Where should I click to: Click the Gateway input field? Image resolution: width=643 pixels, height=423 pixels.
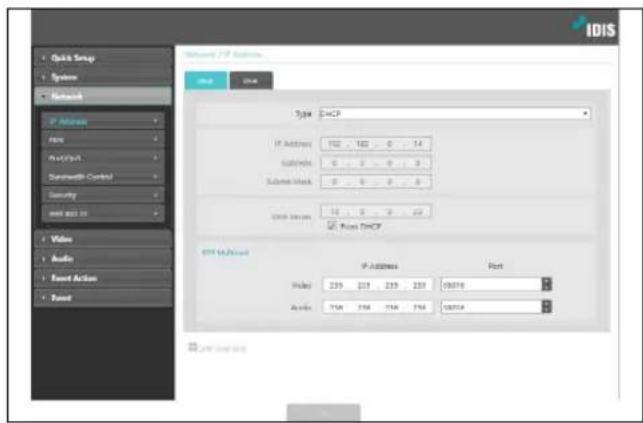click(376, 163)
